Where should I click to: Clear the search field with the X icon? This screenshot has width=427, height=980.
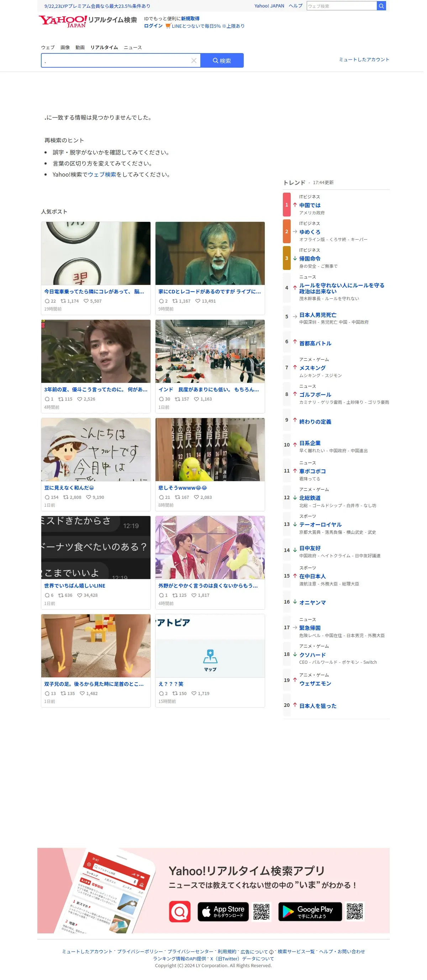[x=194, y=61]
